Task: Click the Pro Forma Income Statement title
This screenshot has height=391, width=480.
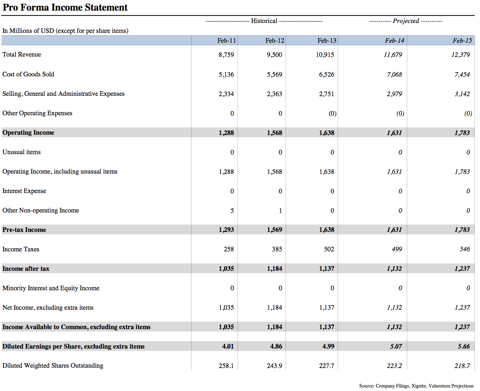Action: (65, 7)
